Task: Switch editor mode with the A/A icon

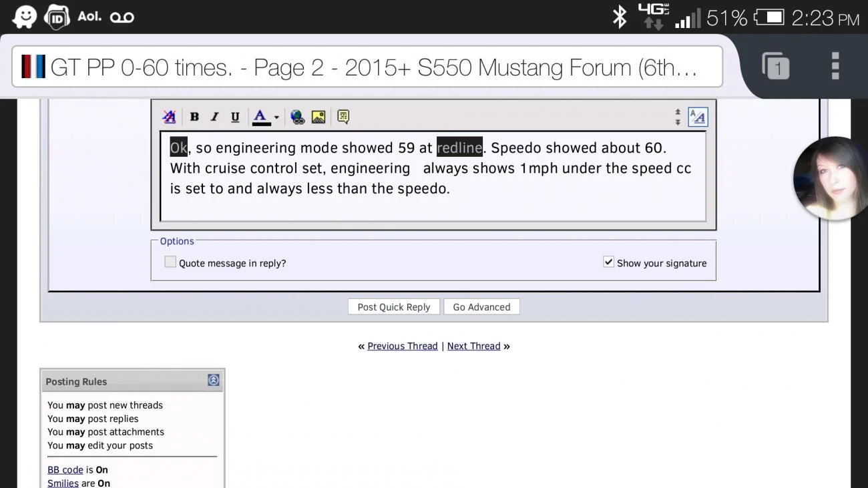Action: click(x=698, y=117)
